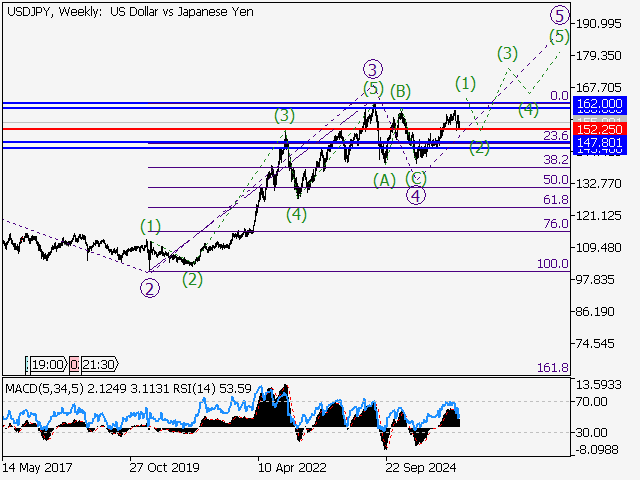Select the circled purple wave 3 marker

coord(373,69)
